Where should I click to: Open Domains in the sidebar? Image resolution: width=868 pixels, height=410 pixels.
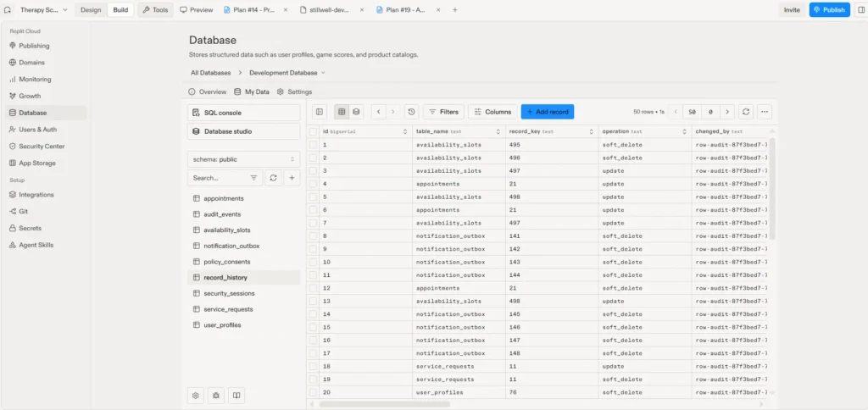point(46,63)
